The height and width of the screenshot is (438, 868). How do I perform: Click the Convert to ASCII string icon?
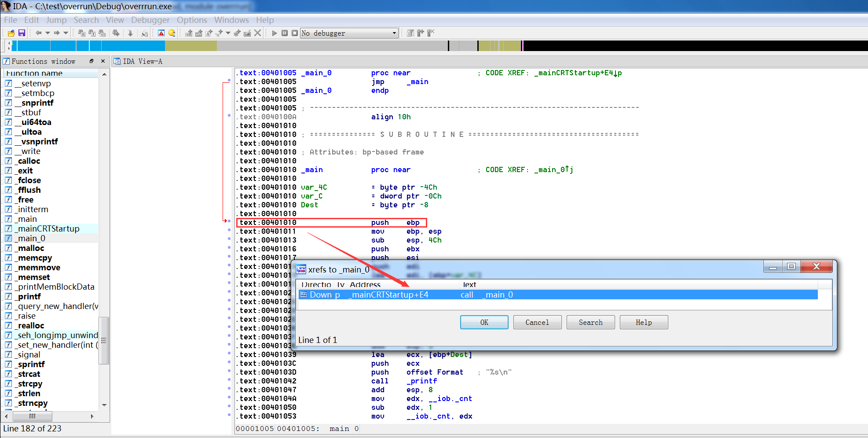click(209, 33)
